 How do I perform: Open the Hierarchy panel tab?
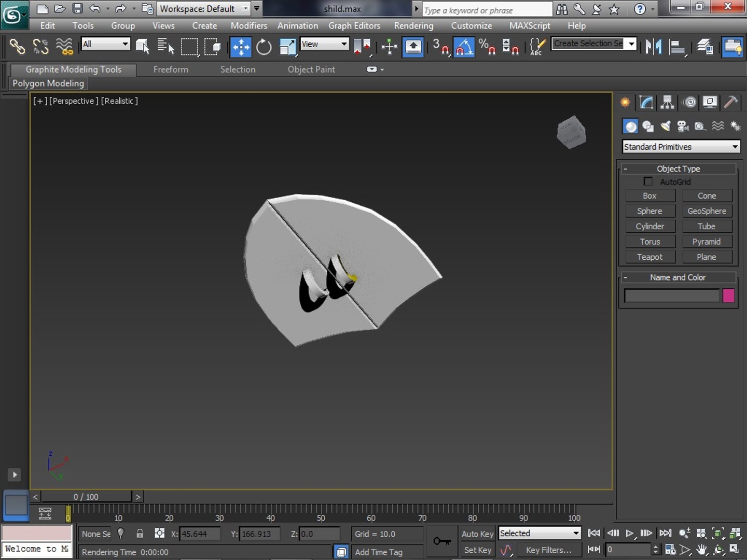click(668, 102)
